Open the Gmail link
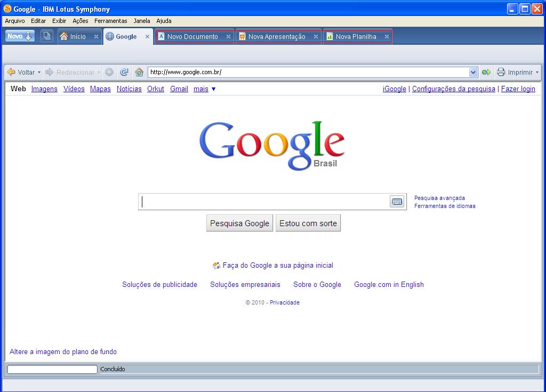The width and height of the screenshot is (546, 392). 179,89
